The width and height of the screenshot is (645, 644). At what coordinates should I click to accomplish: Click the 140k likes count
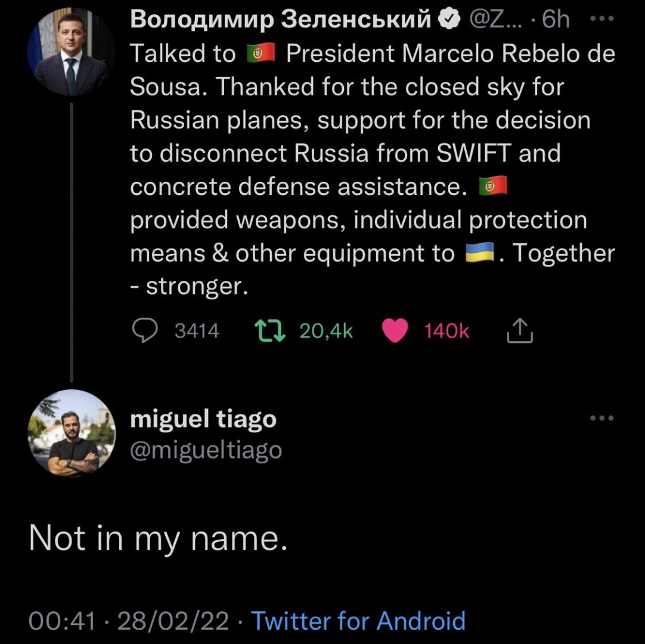[446, 331]
